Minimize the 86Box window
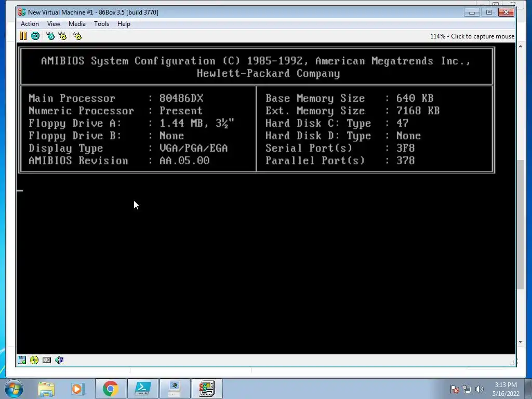The image size is (532, 399). (x=472, y=12)
